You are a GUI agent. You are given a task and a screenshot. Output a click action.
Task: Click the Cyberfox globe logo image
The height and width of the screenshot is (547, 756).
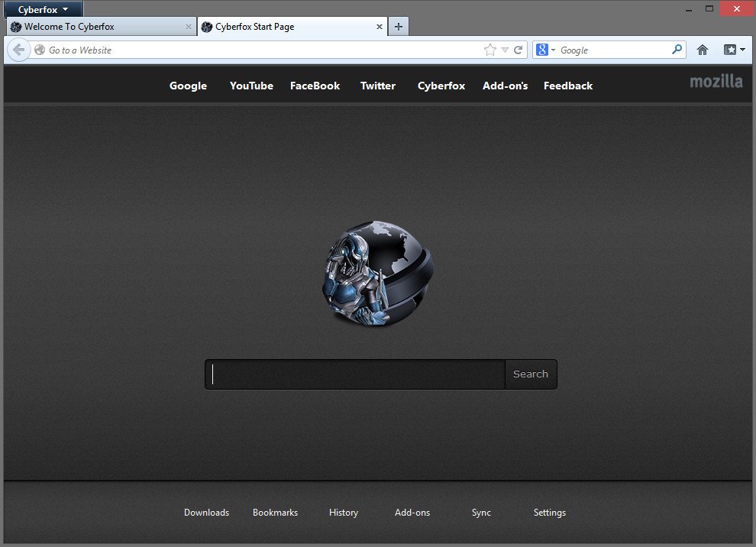coord(378,273)
